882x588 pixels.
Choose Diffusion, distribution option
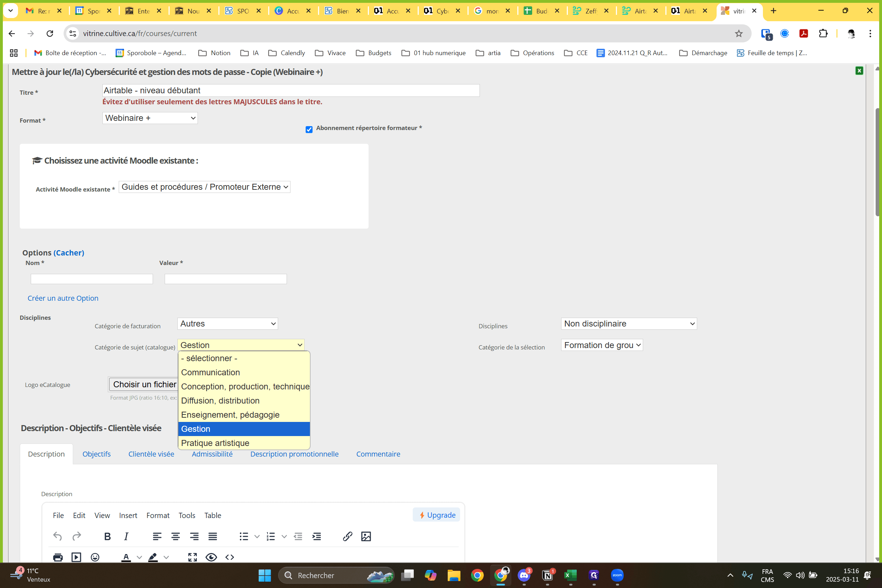244,400
